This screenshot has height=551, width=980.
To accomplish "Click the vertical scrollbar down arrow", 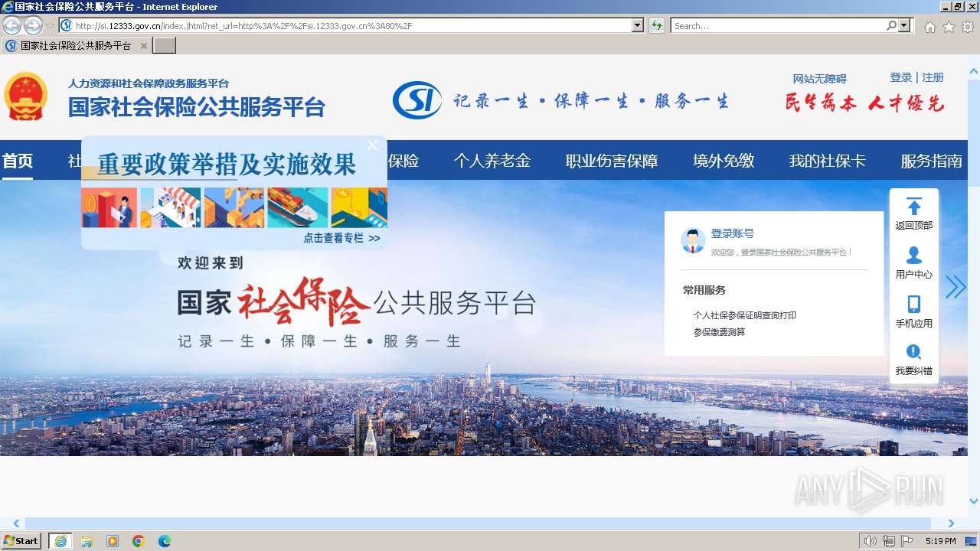I will coord(974,502).
